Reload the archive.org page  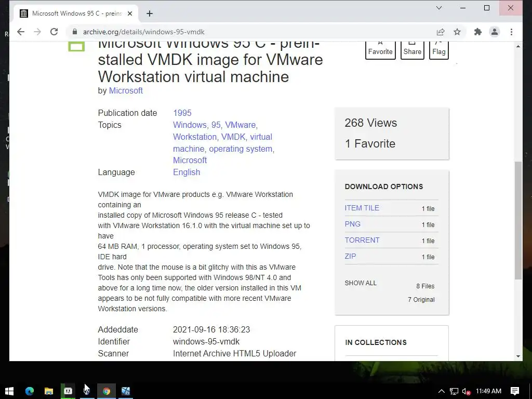(54, 32)
